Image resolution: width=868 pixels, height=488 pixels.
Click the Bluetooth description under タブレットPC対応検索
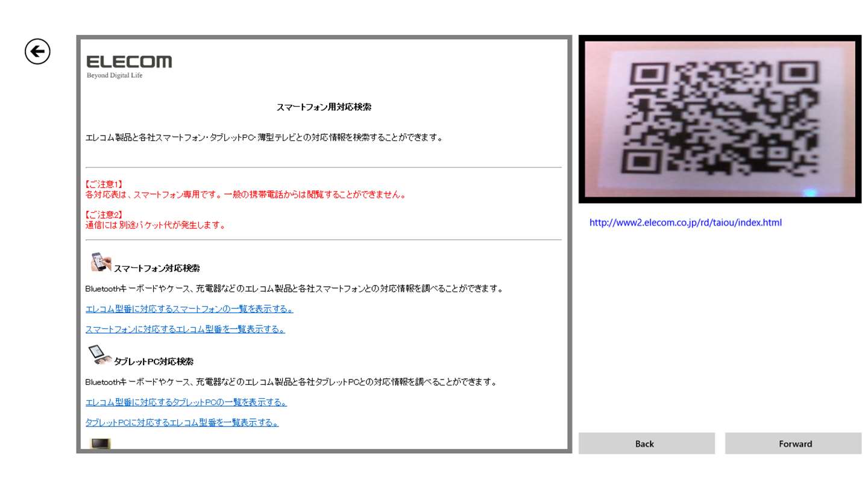click(x=291, y=382)
